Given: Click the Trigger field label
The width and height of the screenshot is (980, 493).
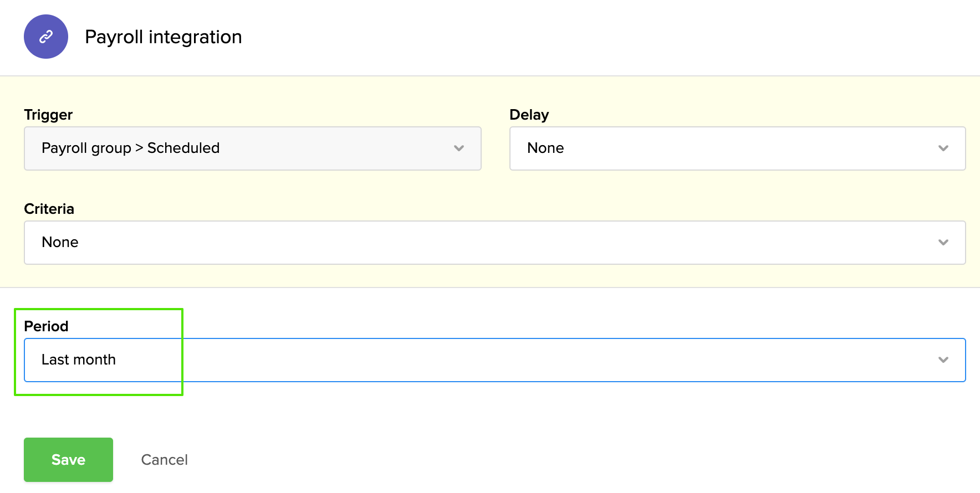Looking at the screenshot, I should pyautogui.click(x=48, y=115).
